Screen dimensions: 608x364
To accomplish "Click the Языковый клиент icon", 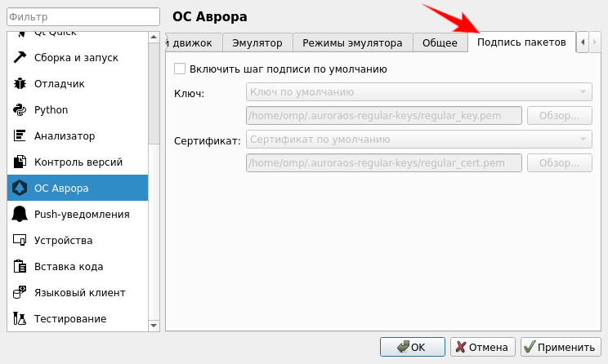I will 20,293.
